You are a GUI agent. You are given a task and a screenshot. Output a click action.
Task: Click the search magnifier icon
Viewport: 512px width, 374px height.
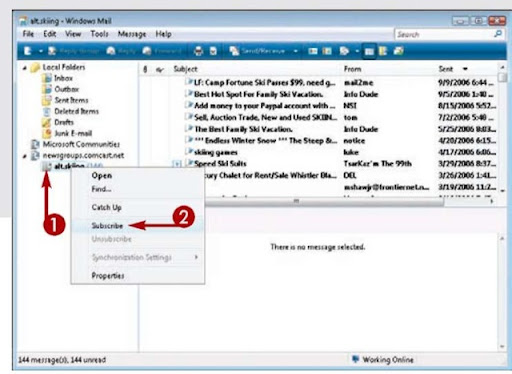click(x=498, y=34)
